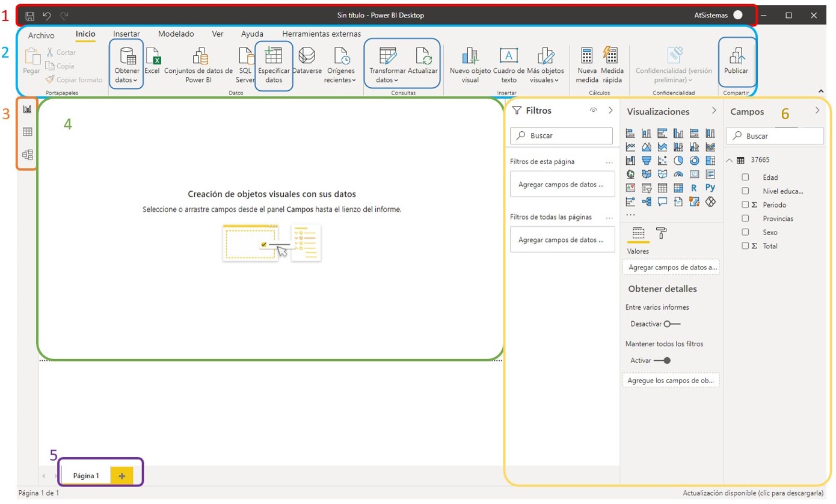Screen dimensions: 836x504
Task: Go to the Herramientas externas tab
Action: click(322, 34)
